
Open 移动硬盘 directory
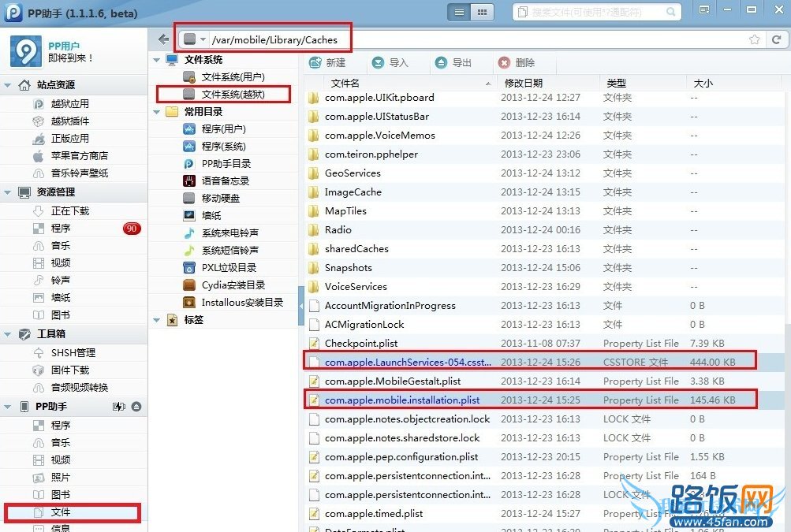pyautogui.click(x=211, y=198)
